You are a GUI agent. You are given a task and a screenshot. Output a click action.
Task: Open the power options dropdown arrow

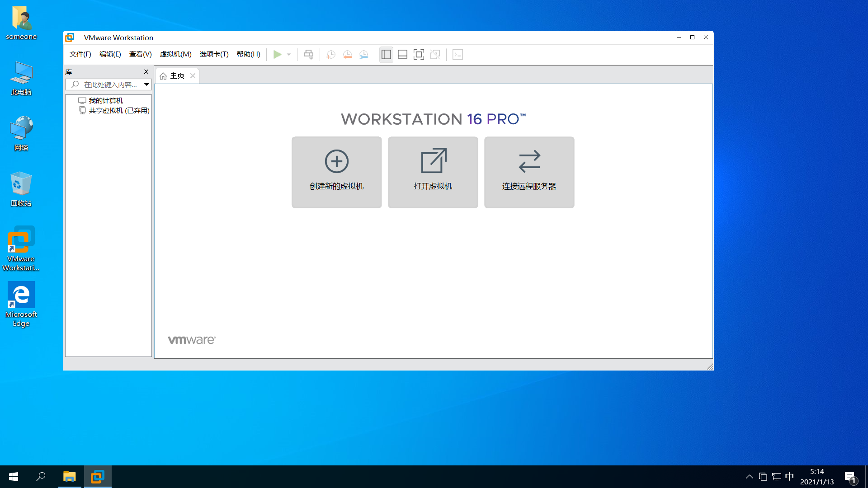[x=289, y=55]
